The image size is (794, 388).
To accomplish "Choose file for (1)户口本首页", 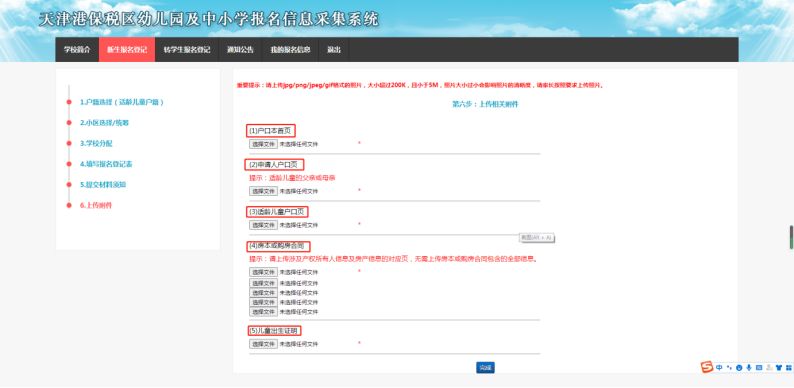I will tap(263, 144).
